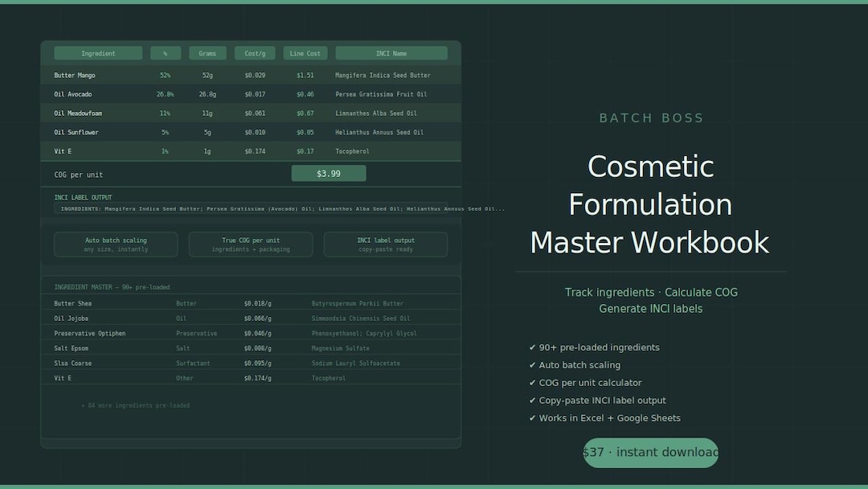
Task: Click the $1.51 line cost cell
Action: coord(305,76)
